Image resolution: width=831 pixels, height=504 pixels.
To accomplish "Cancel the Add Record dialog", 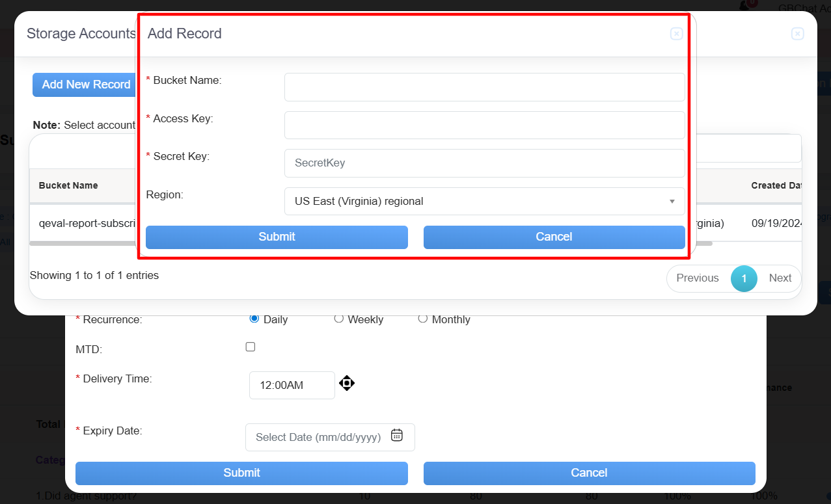I will (554, 237).
